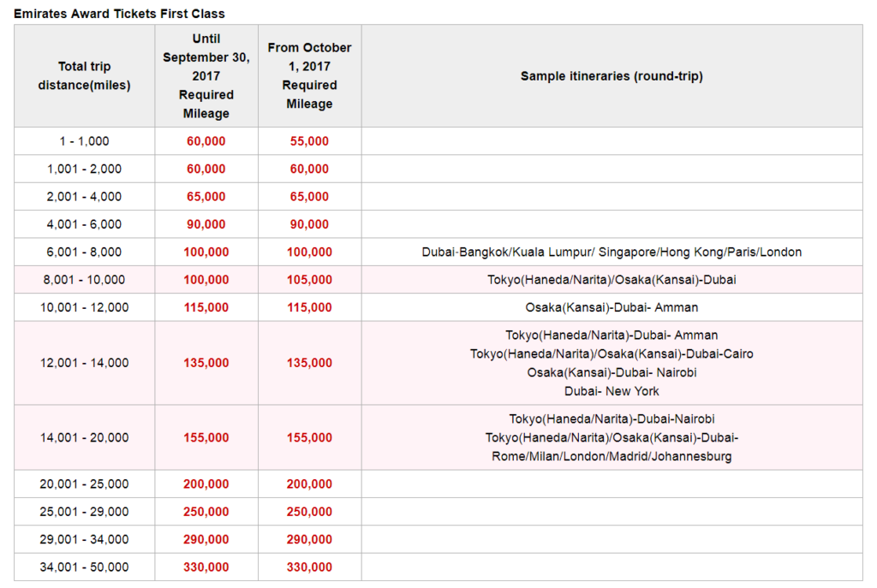The height and width of the screenshot is (588, 877).
Task: Click 100,000 until-September mileage in 8,001 - 10,000 row
Action: [206, 280]
